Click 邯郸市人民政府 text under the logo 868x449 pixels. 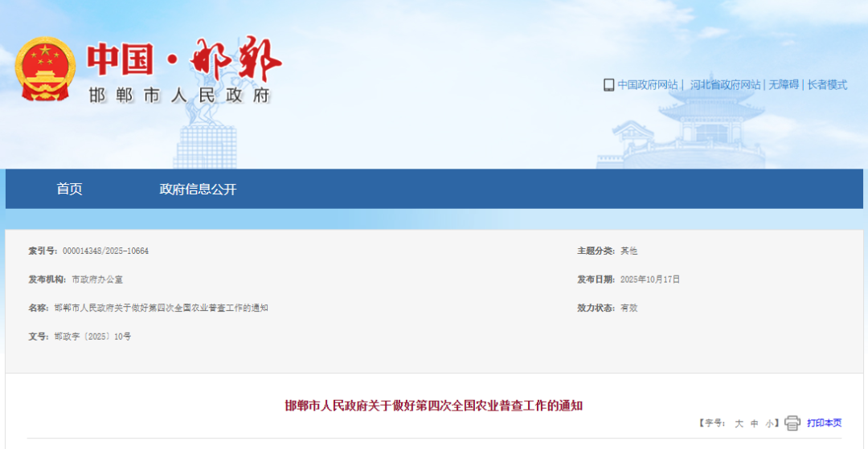pyautogui.click(x=179, y=96)
